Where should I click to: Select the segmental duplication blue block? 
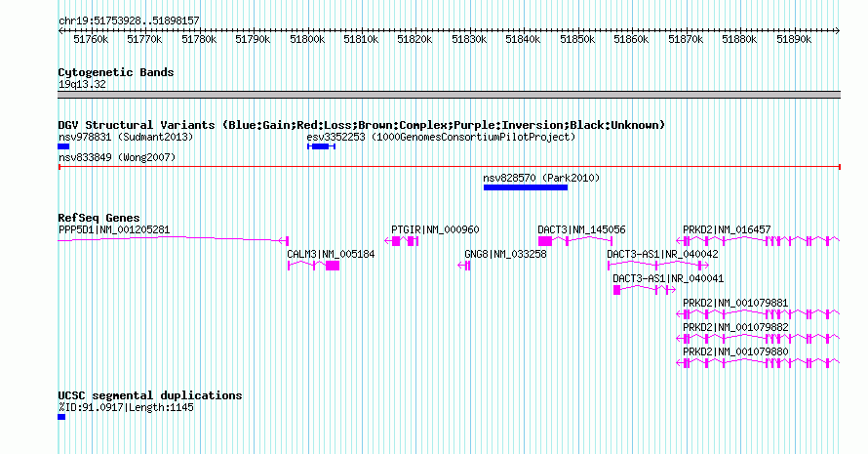point(61,417)
